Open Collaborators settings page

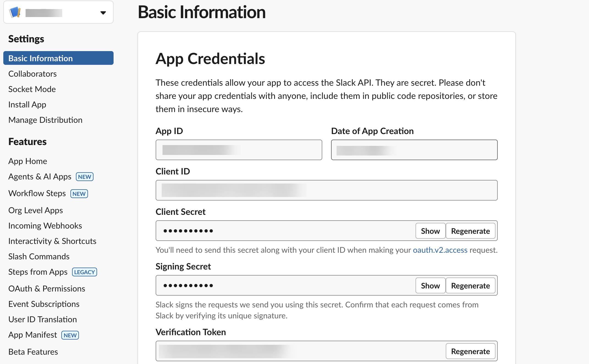coord(32,74)
